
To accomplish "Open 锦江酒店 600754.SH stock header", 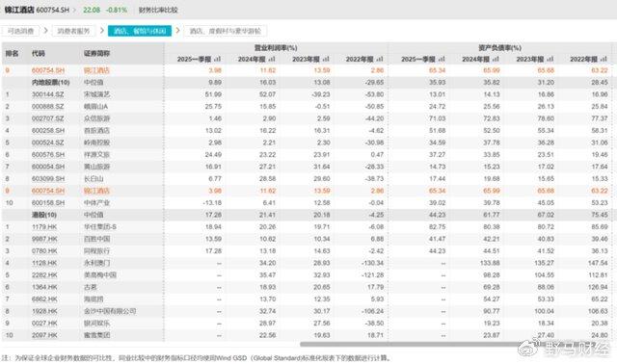I will tap(37, 10).
